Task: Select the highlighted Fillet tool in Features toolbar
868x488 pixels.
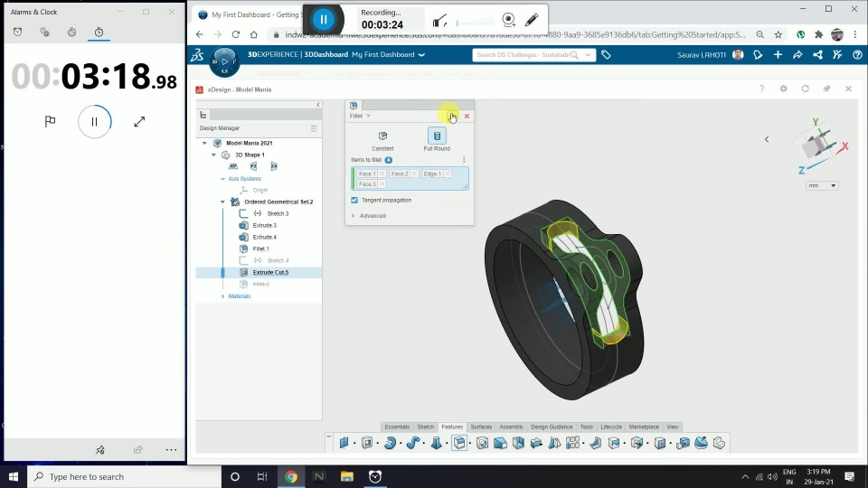Action: (x=459, y=443)
